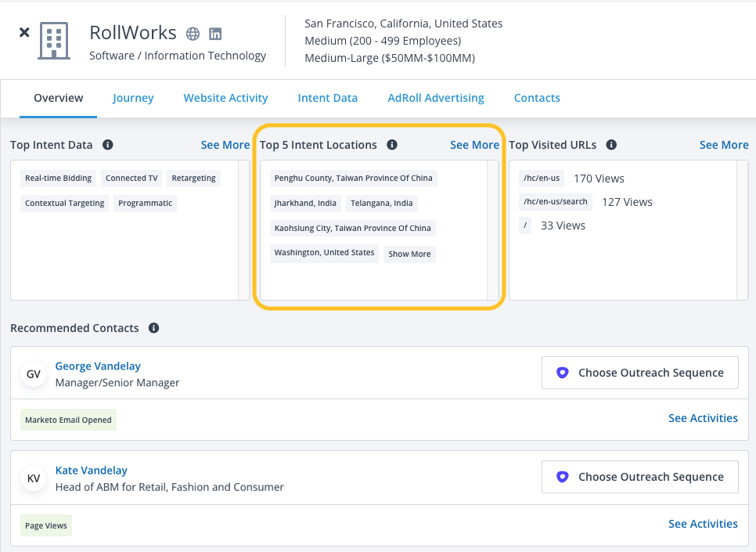The height and width of the screenshot is (552, 756).
Task: Open the RollWorks LinkedIn page icon
Action: 215,34
